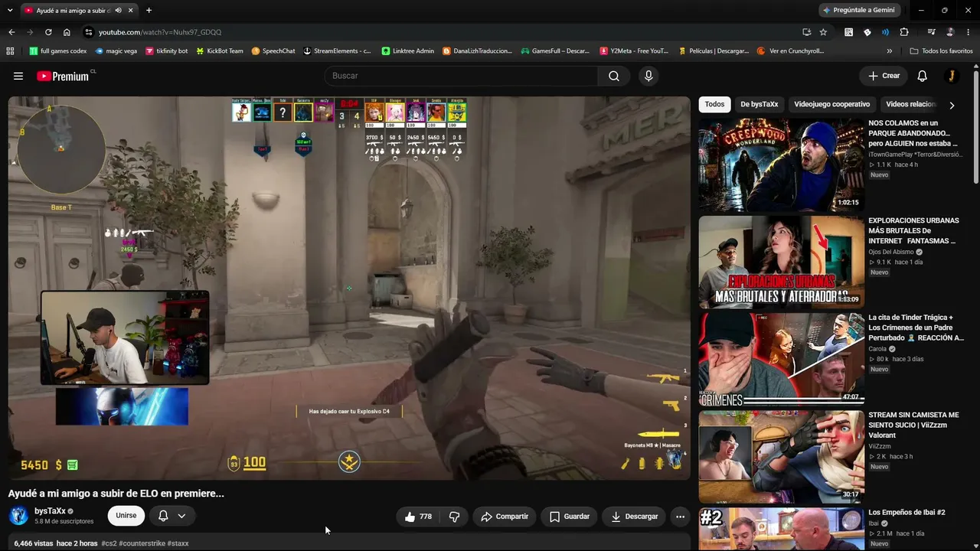
Task: Dislike the video
Action: pos(454,517)
